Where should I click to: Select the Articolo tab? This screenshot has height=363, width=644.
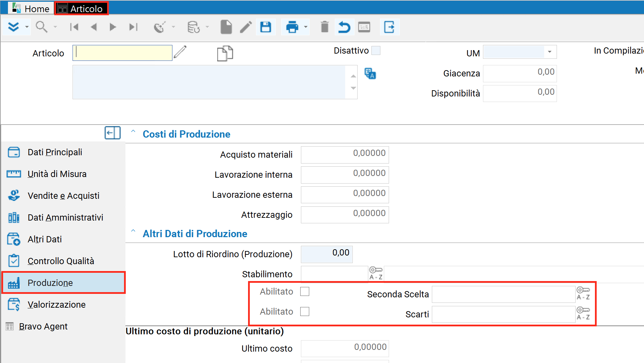82,9
